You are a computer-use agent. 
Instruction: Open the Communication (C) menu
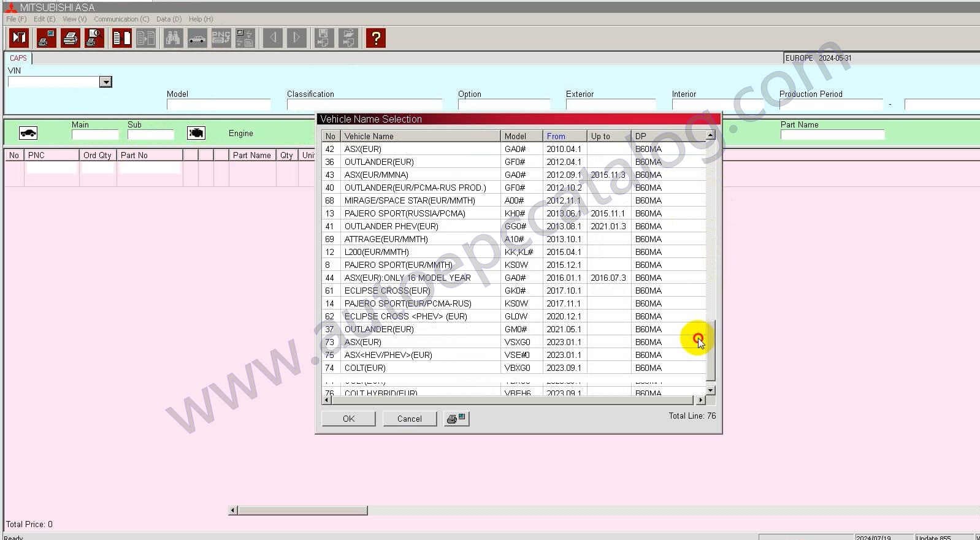(x=121, y=19)
